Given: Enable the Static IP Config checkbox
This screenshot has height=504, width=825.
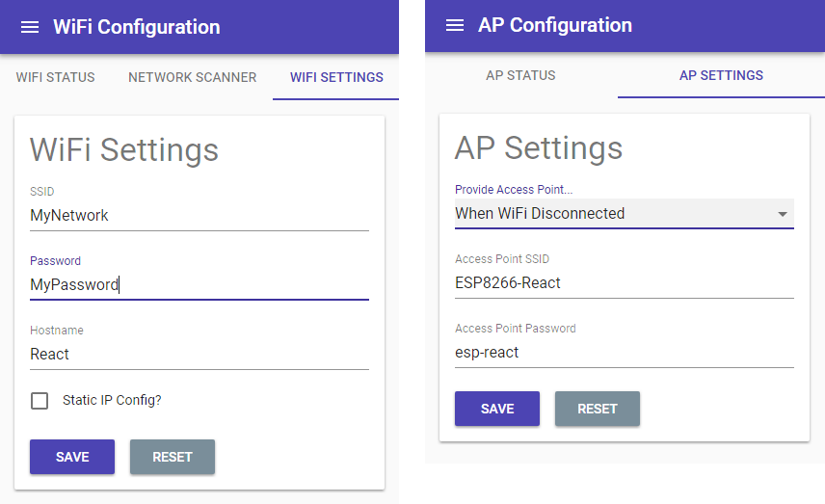Looking at the screenshot, I should pyautogui.click(x=40, y=400).
